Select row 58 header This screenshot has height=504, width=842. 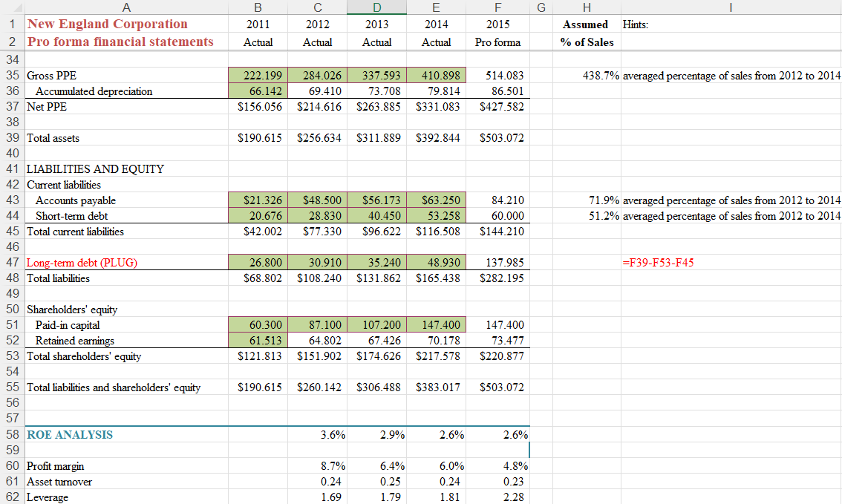pyautogui.click(x=12, y=435)
